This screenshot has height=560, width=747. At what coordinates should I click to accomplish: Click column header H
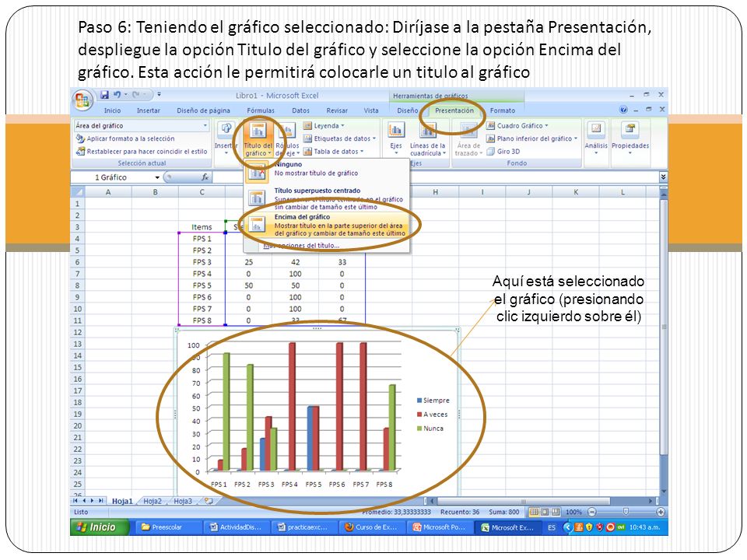pyautogui.click(x=436, y=192)
